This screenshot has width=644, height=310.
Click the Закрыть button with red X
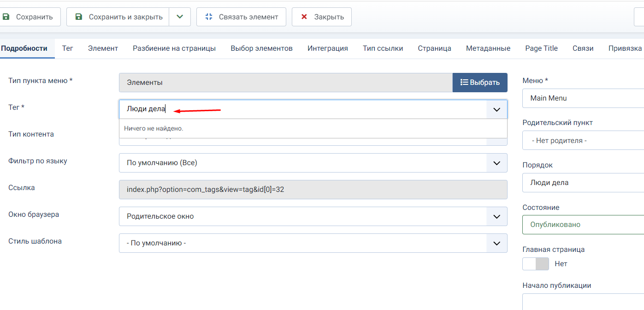[322, 17]
